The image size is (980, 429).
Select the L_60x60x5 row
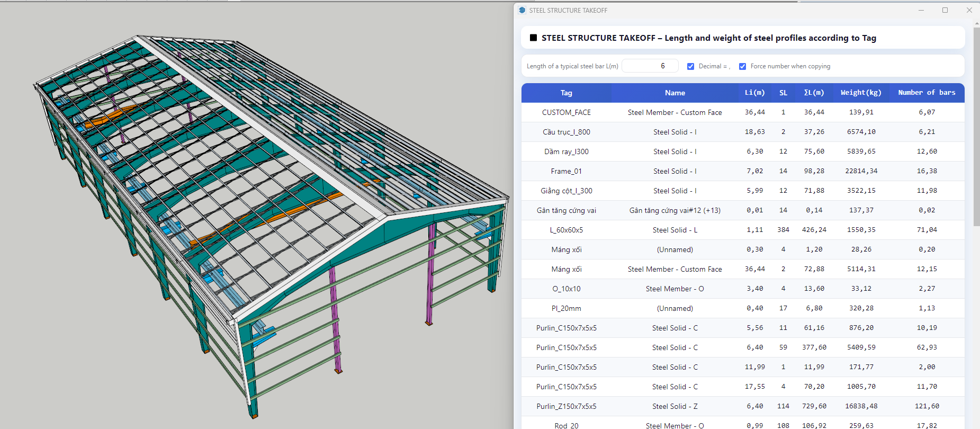(567, 230)
